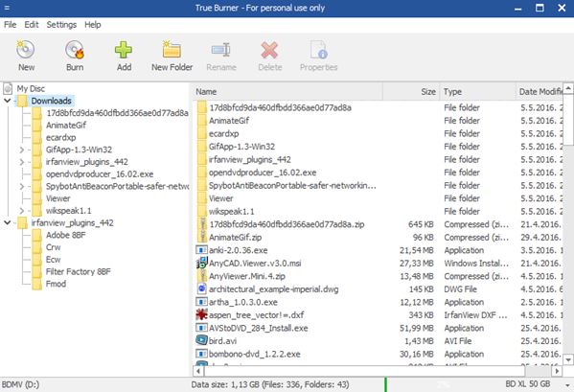
Task: Click architectural_example-imperial.dwg file icon
Action: (x=201, y=288)
